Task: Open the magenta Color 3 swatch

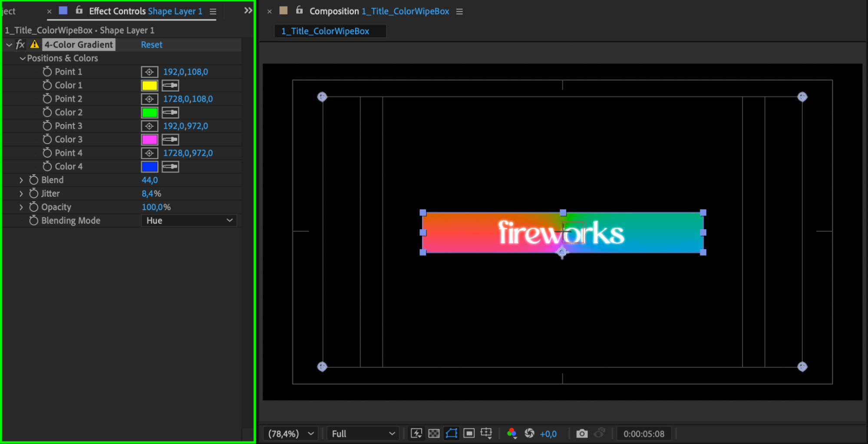Action: (x=149, y=140)
